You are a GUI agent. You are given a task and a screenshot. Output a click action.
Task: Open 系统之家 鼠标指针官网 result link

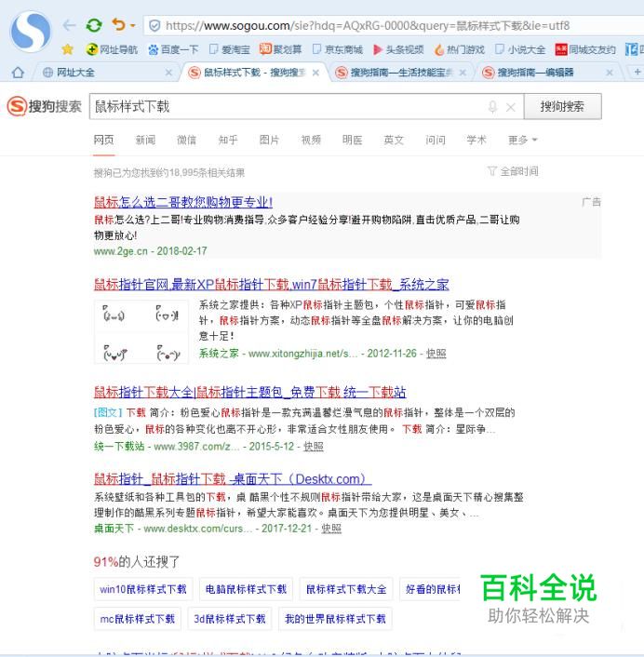[x=271, y=285]
